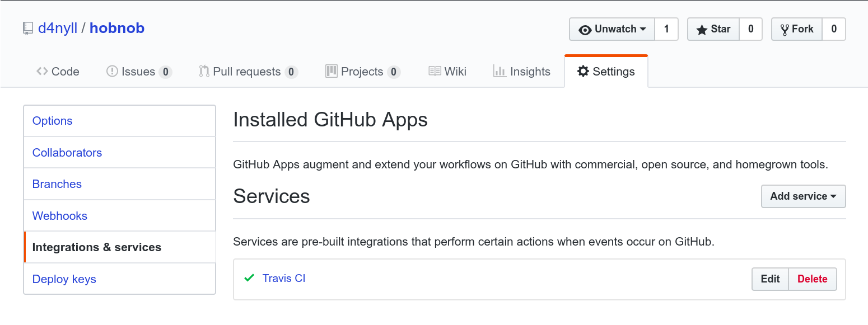Star the hobnob repository
Image resolution: width=868 pixels, height=325 pixels.
713,29
